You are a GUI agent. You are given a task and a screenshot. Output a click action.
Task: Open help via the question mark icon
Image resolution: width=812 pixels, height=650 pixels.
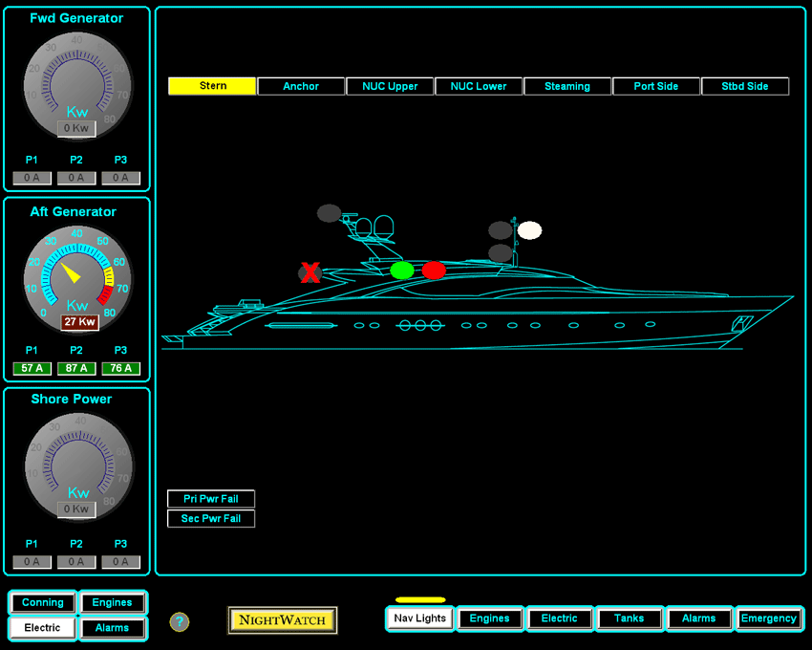click(180, 621)
